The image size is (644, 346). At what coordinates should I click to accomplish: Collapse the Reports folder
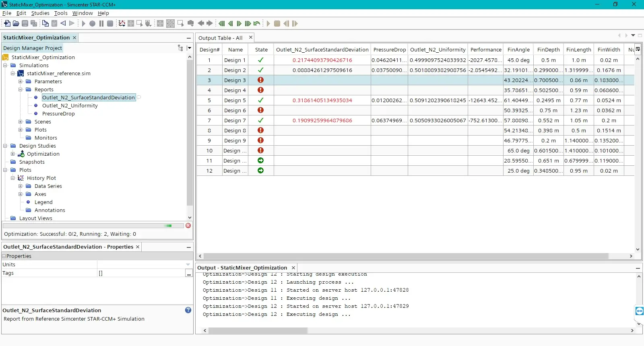21,89
